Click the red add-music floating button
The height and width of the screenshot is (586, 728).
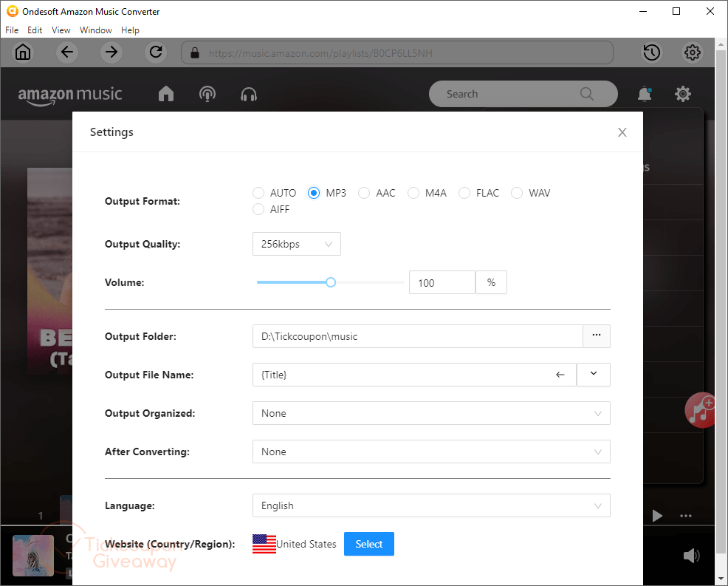(701, 410)
